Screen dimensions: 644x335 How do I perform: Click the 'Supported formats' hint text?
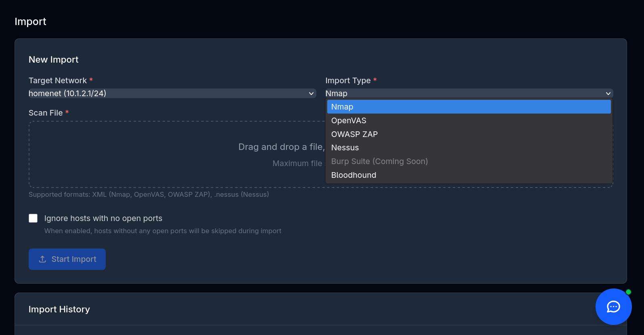click(149, 194)
